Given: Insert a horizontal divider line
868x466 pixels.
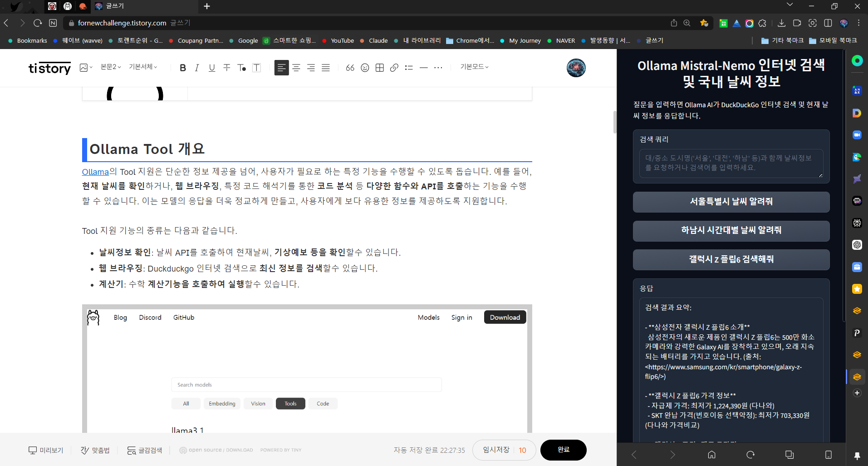Looking at the screenshot, I should pos(424,68).
